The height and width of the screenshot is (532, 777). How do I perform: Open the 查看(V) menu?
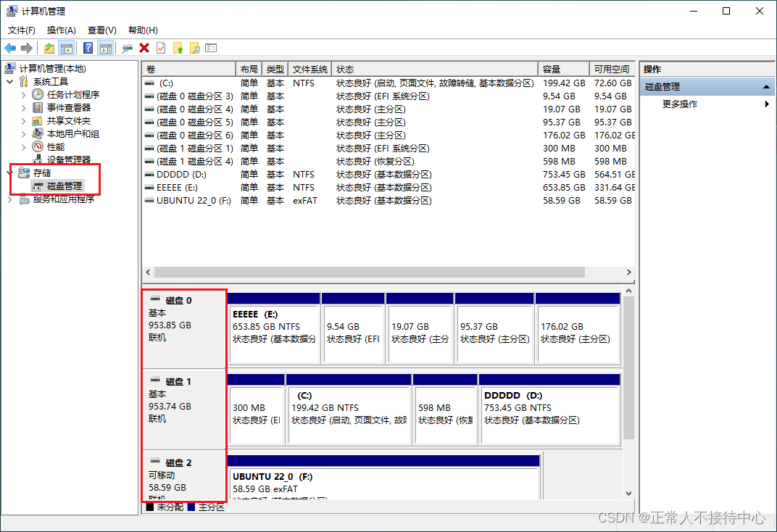click(101, 30)
